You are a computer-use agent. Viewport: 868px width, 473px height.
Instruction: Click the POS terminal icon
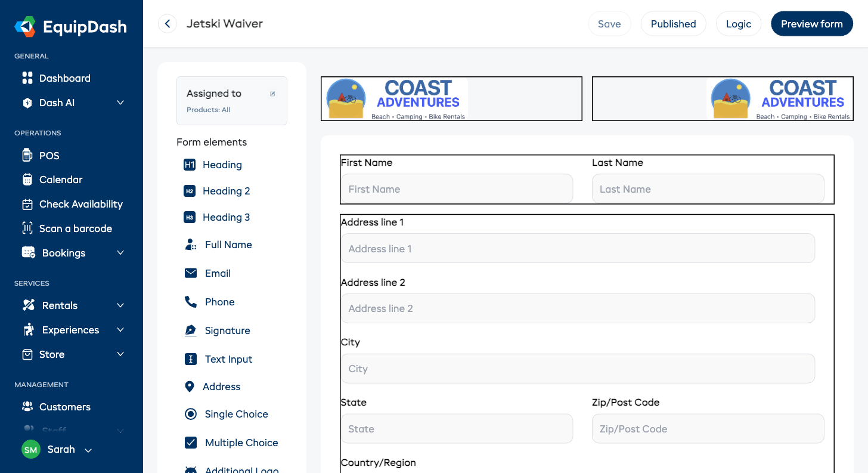click(27, 156)
